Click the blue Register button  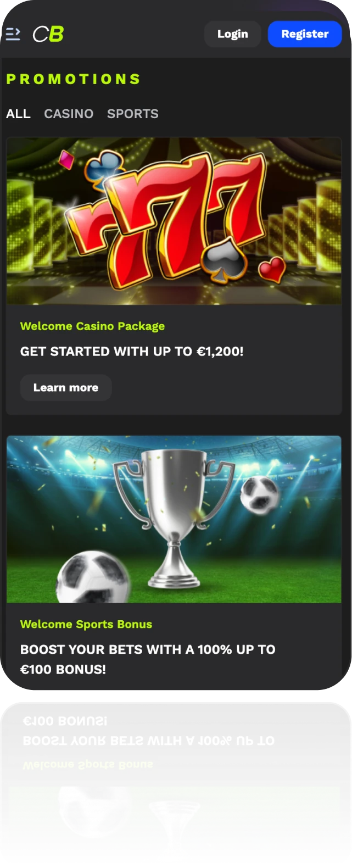[x=305, y=34]
